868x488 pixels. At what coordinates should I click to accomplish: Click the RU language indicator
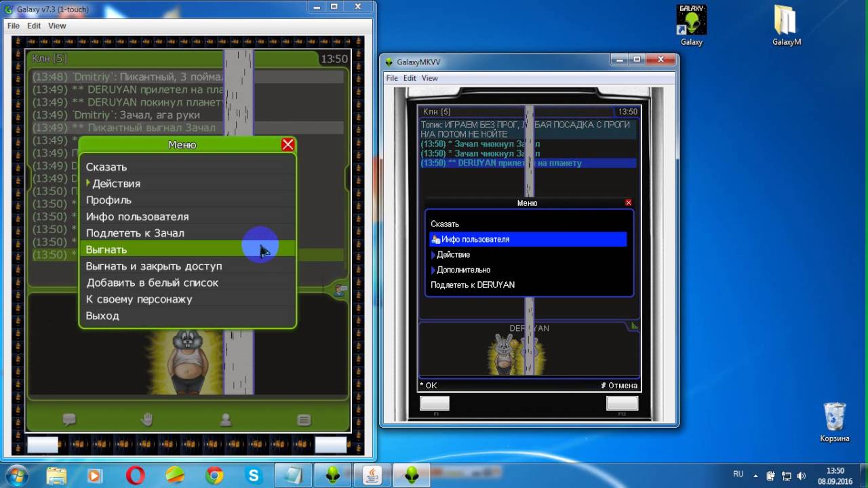click(x=738, y=474)
